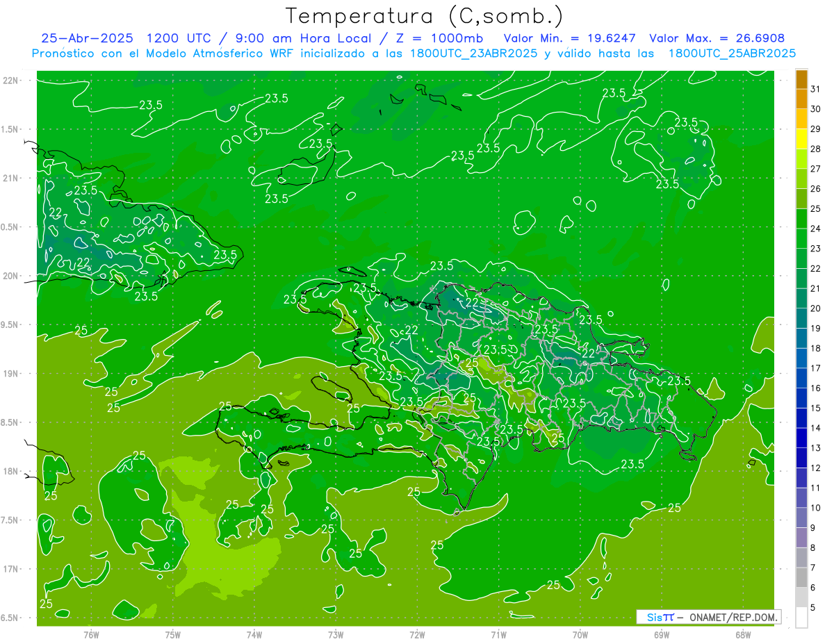Screen dimensions: 834x644
Task: Click the '70W' longitude axis label
Action: [580, 635]
